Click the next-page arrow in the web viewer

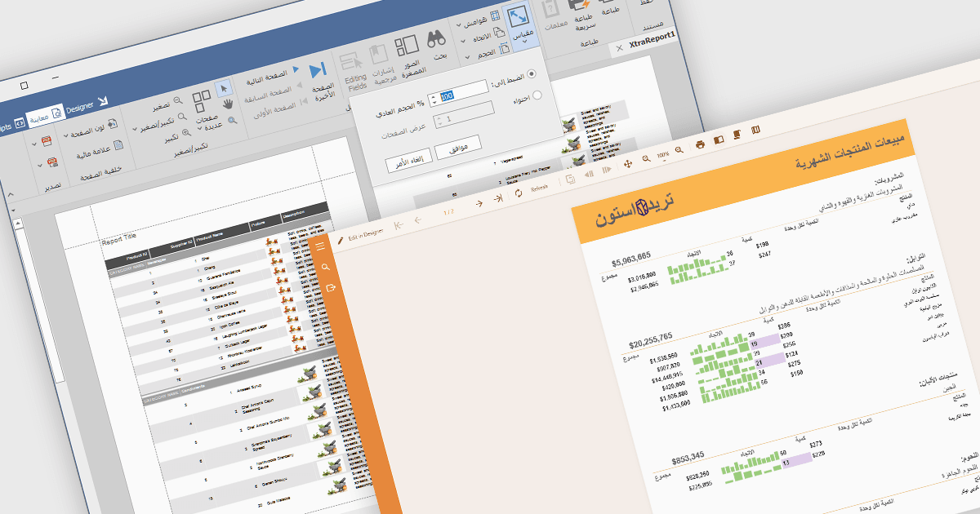[478, 204]
